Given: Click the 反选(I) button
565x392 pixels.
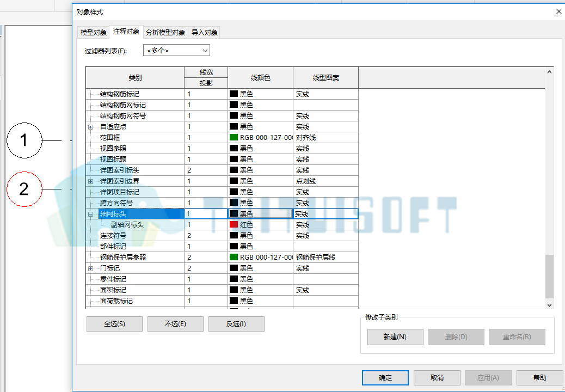Looking at the screenshot, I should tap(236, 324).
